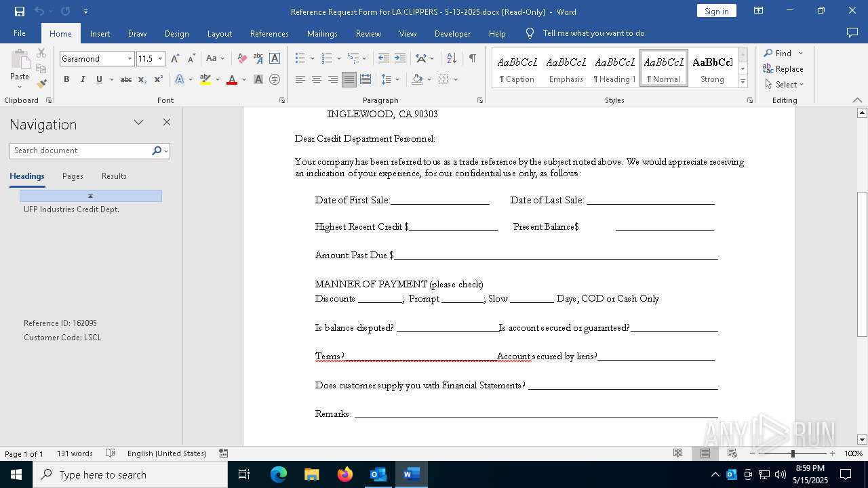This screenshot has height=488, width=868.
Task: Toggle bold formatting
Action: (x=66, y=79)
